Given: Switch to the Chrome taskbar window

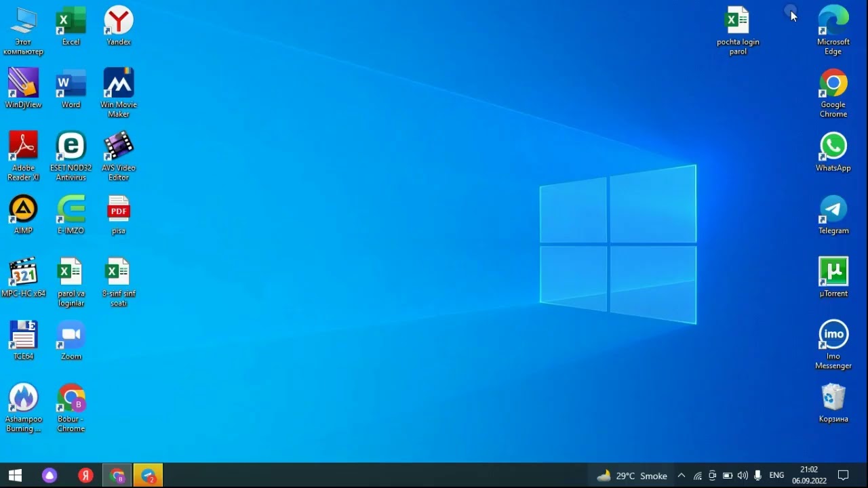Looking at the screenshot, I should point(117,475).
